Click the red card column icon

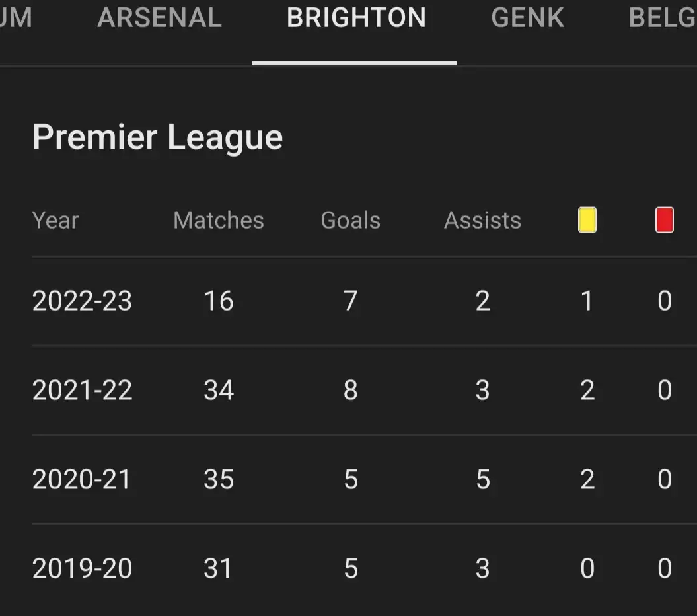(x=664, y=220)
